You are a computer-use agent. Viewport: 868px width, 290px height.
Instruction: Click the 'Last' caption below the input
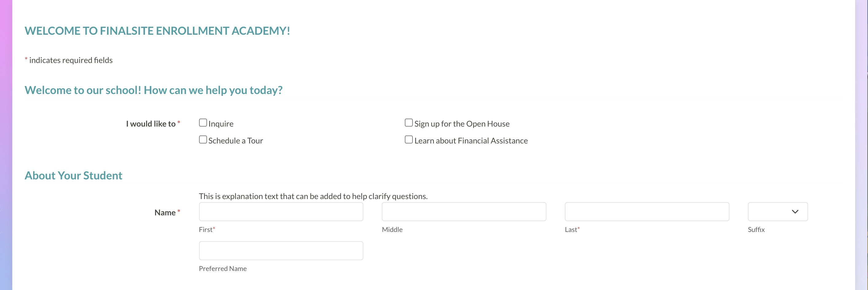[571, 230]
